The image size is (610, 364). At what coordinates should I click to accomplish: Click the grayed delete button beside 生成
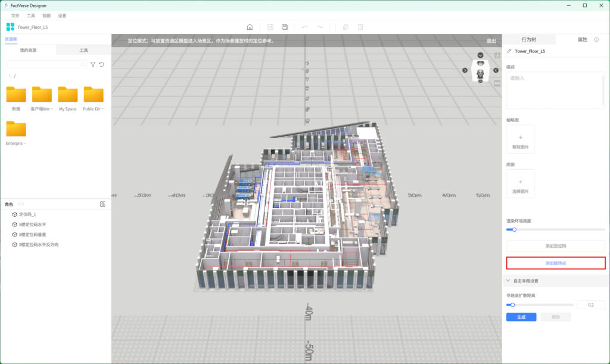pos(556,317)
